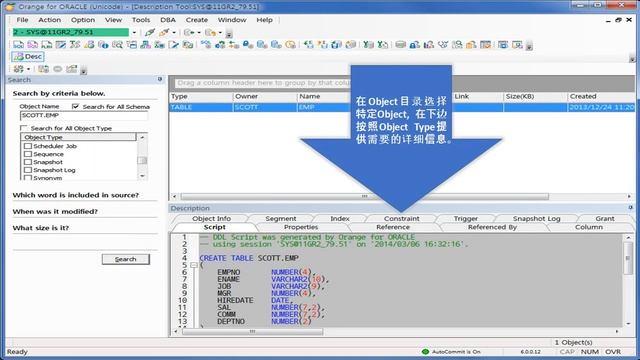Viewport: 640px width, 360px height.
Task: Tick the Snapshot Log object type
Action: coord(28,170)
